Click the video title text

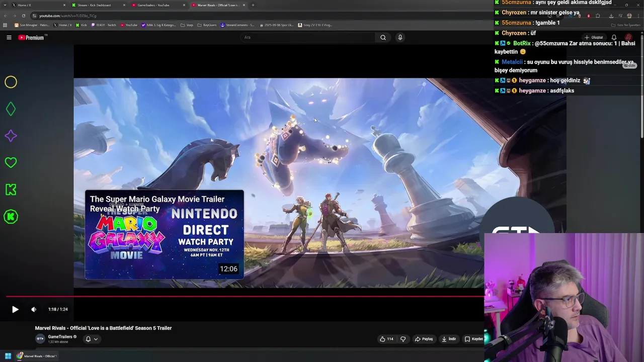tap(103, 328)
